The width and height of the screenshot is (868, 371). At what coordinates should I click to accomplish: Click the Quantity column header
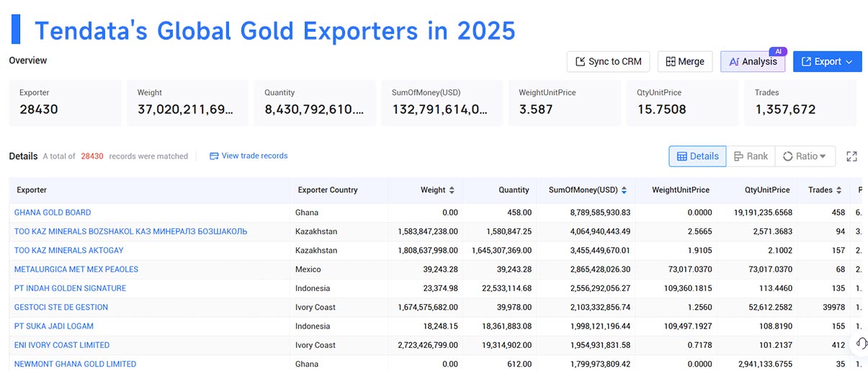point(514,190)
